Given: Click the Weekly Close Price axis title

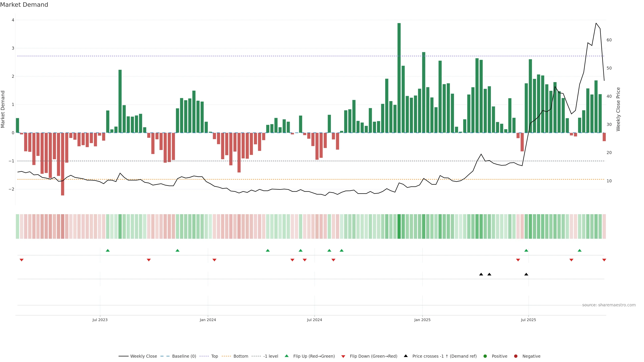Looking at the screenshot, I should click(x=618, y=109).
